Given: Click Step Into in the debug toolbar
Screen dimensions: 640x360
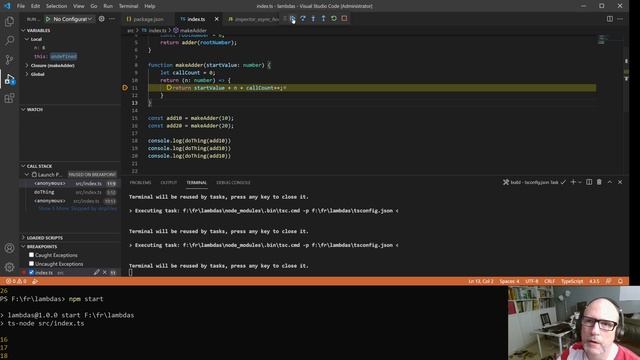Looking at the screenshot, I should (x=313, y=19).
